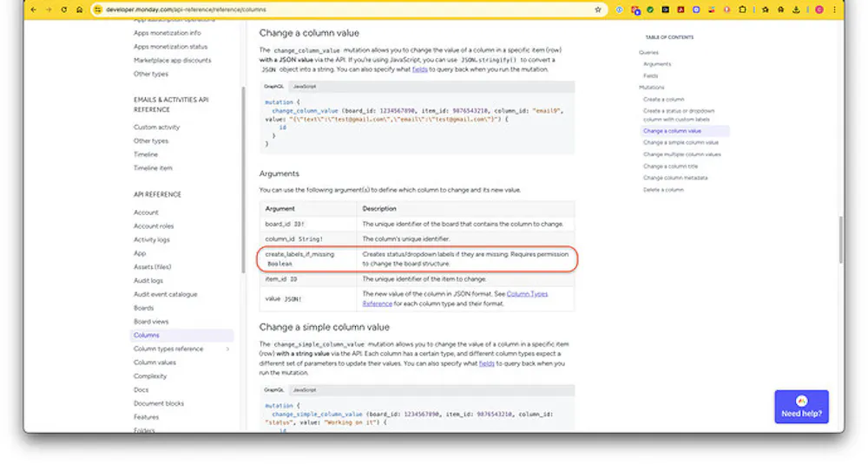Jump to Change a column title in contents

[x=670, y=167]
